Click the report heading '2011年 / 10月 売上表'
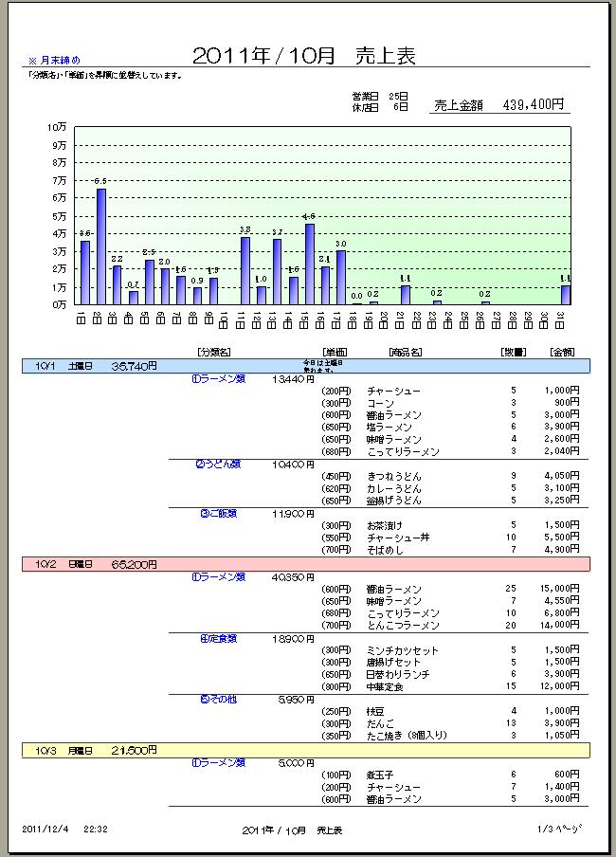Screen dimensions: 616x857 click(304, 56)
